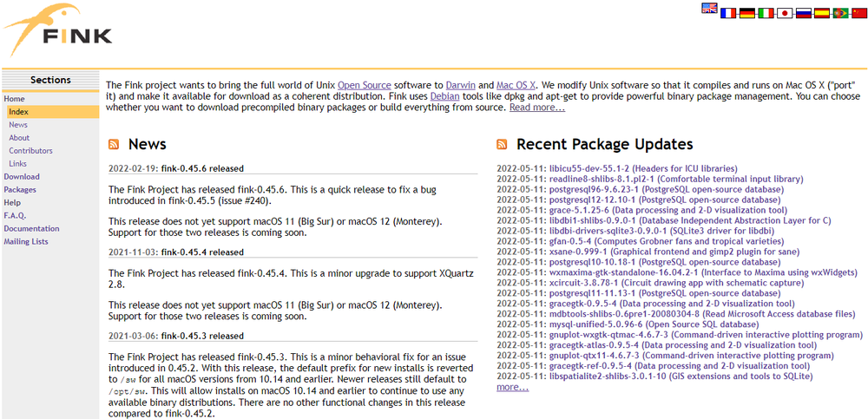Open the gracegtk-ref-0.9.5-4 package link
868x419 pixels.
tap(680, 366)
